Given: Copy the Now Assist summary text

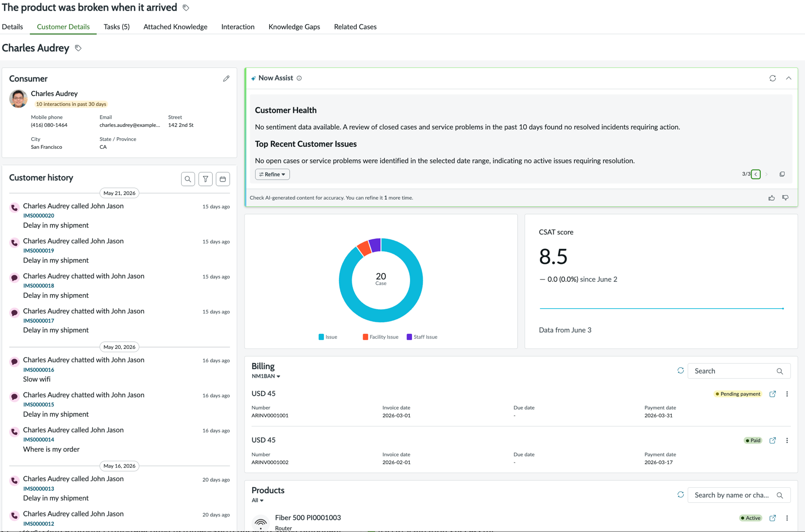Looking at the screenshot, I should [782, 174].
